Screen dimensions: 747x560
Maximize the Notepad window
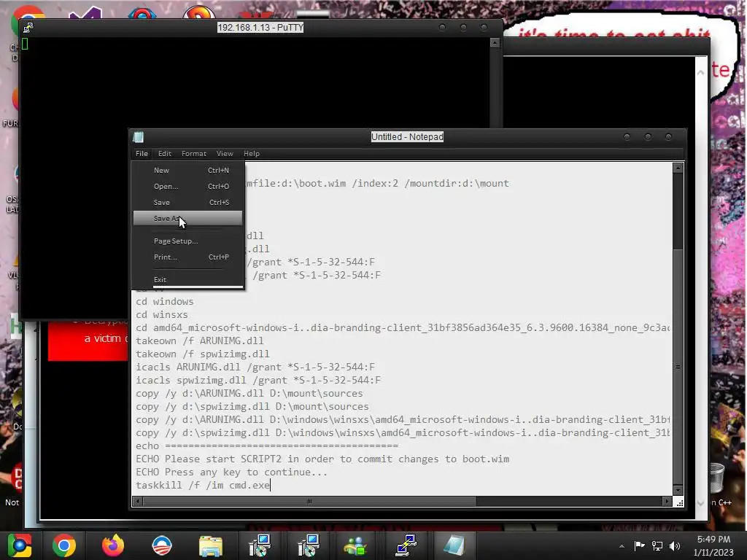648,137
